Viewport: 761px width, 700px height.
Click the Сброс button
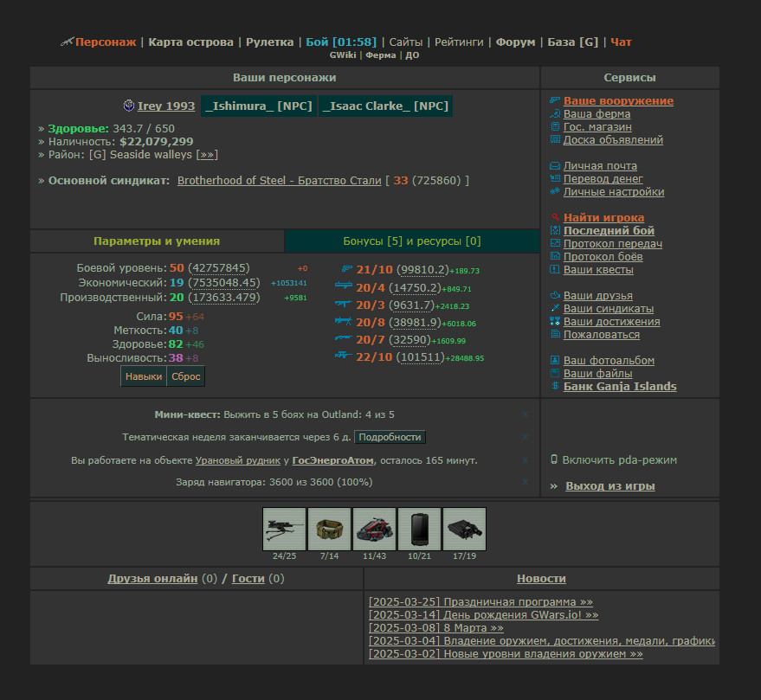186,376
